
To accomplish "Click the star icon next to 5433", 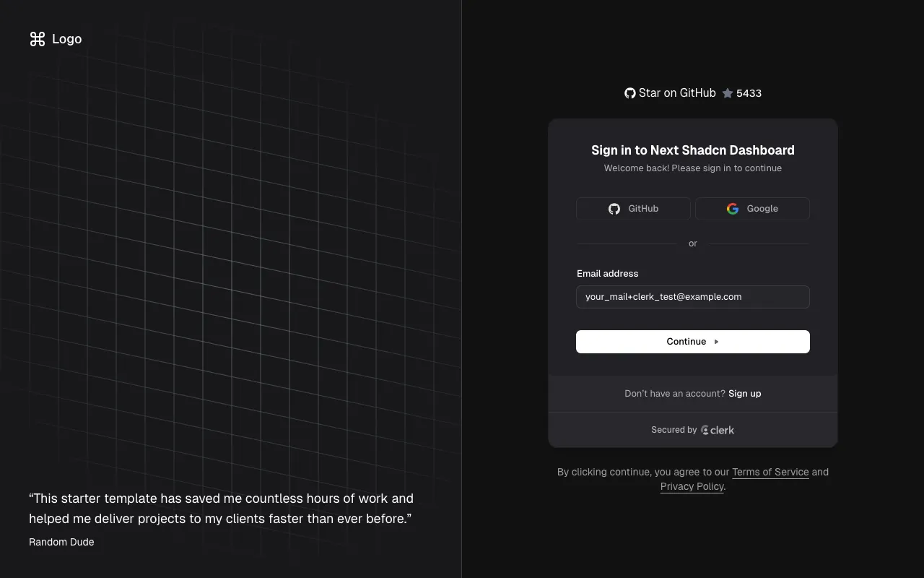I will [x=728, y=93].
